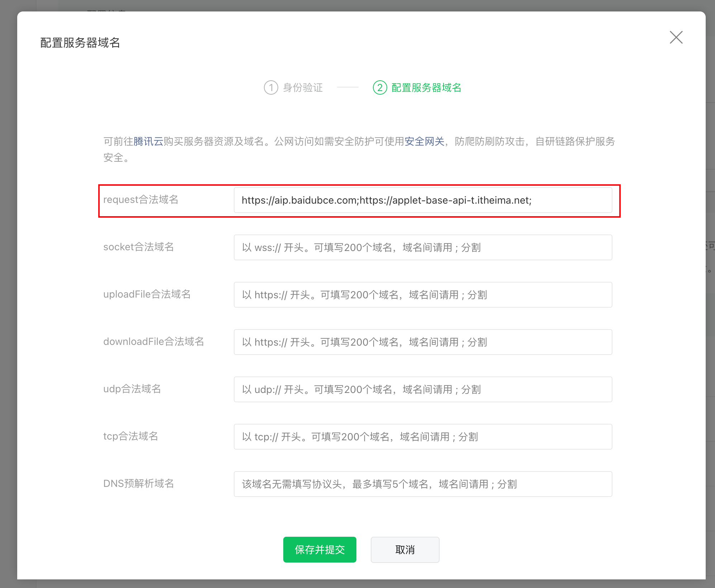
Task: Open the 安全网关 link
Action: [x=424, y=141]
